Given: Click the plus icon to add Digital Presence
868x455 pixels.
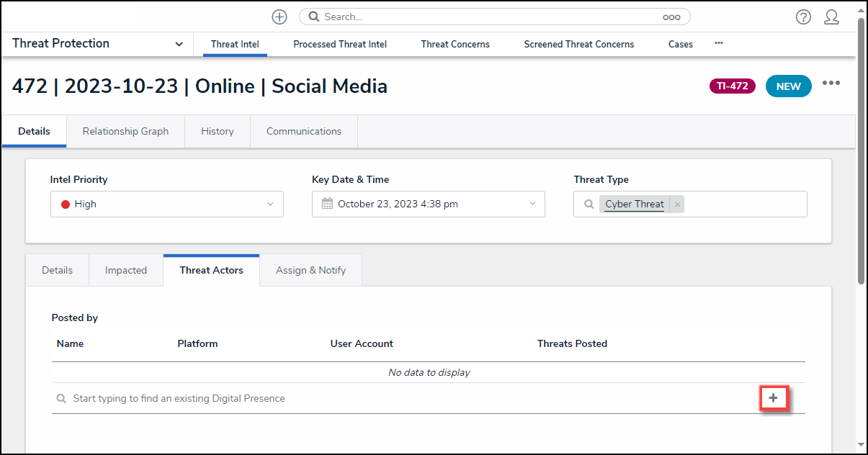Looking at the screenshot, I should [x=774, y=398].
